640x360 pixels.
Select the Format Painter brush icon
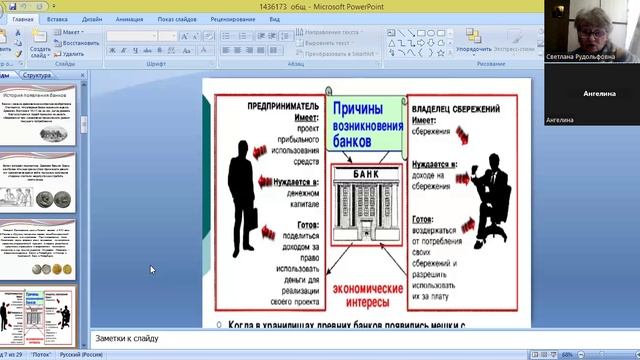[x=18, y=53]
